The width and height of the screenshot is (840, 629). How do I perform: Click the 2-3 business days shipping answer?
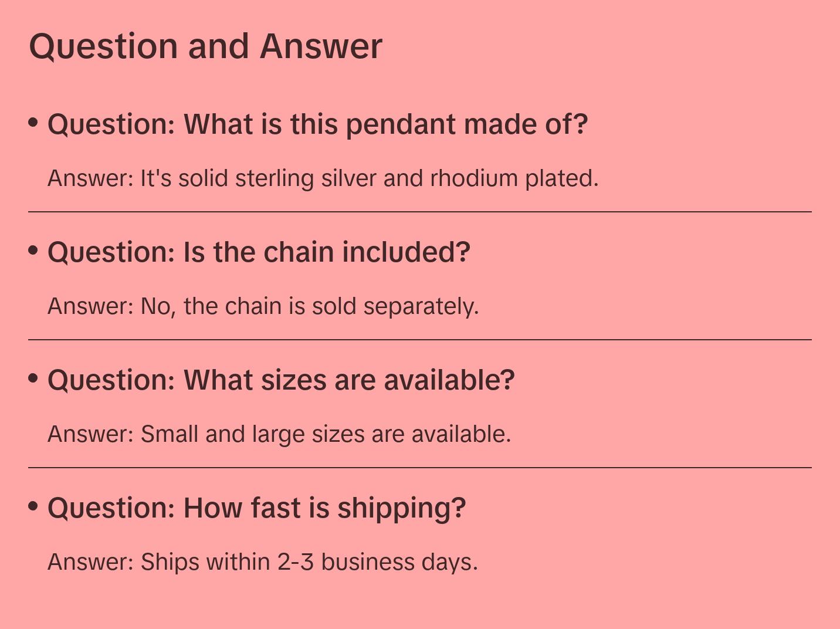263,562
